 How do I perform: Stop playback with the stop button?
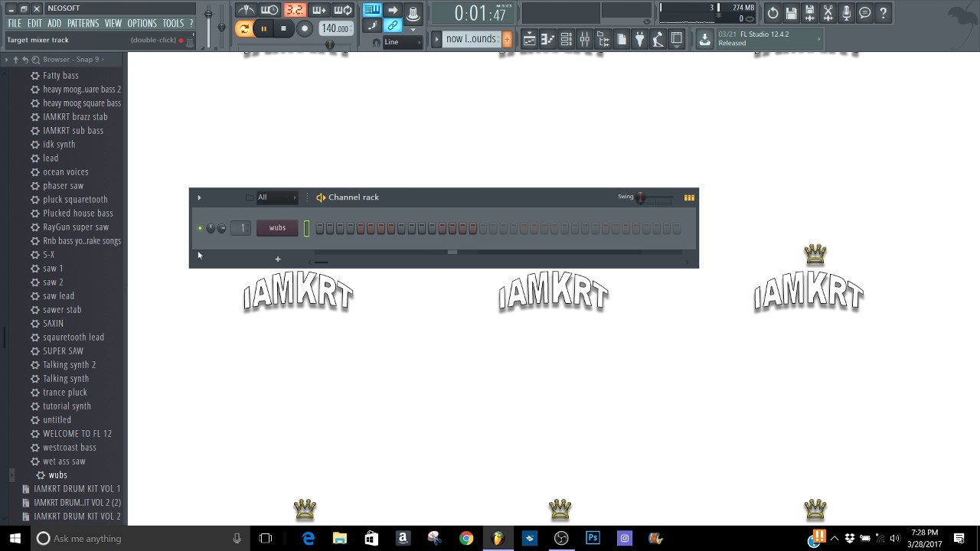[283, 29]
